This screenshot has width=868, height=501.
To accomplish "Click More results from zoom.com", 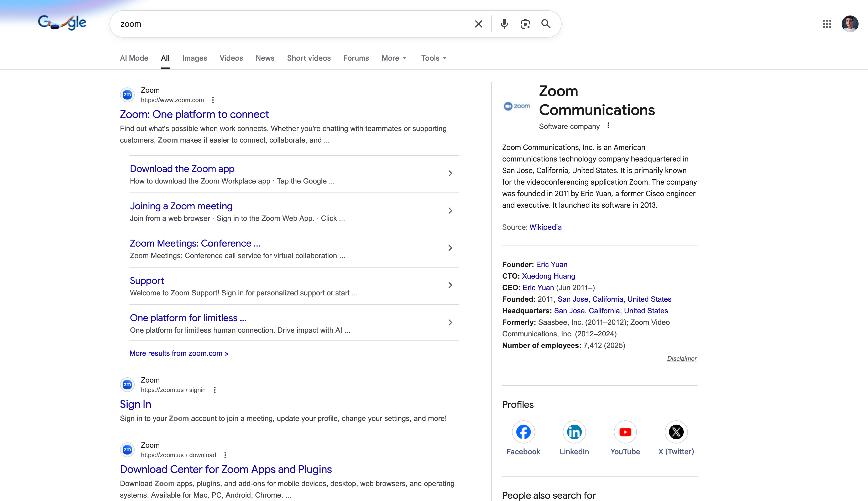I will [x=179, y=353].
